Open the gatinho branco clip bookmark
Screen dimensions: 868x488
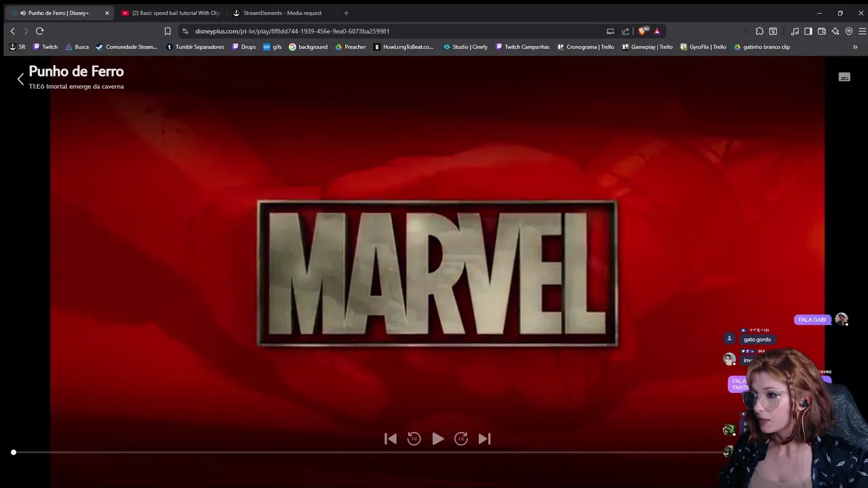[x=762, y=47]
